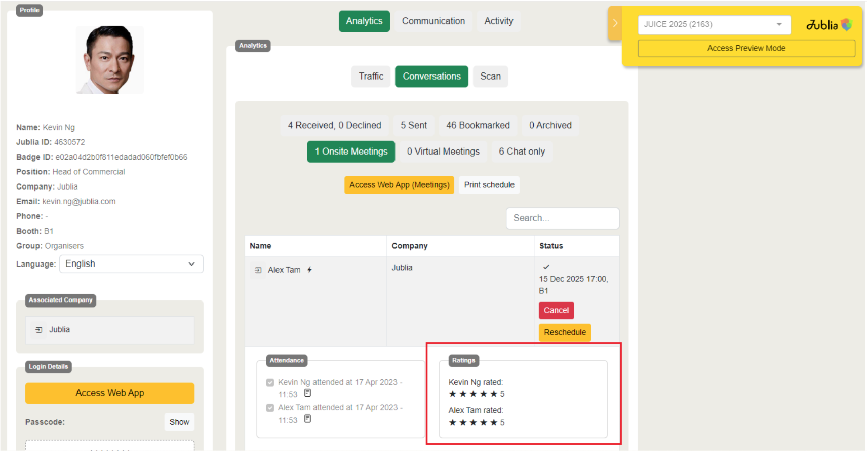Open the JUICE 2025 (2163) event dropdown

(714, 24)
